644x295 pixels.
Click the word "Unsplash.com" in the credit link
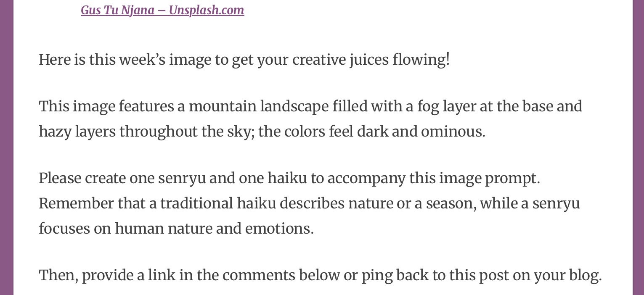click(206, 10)
